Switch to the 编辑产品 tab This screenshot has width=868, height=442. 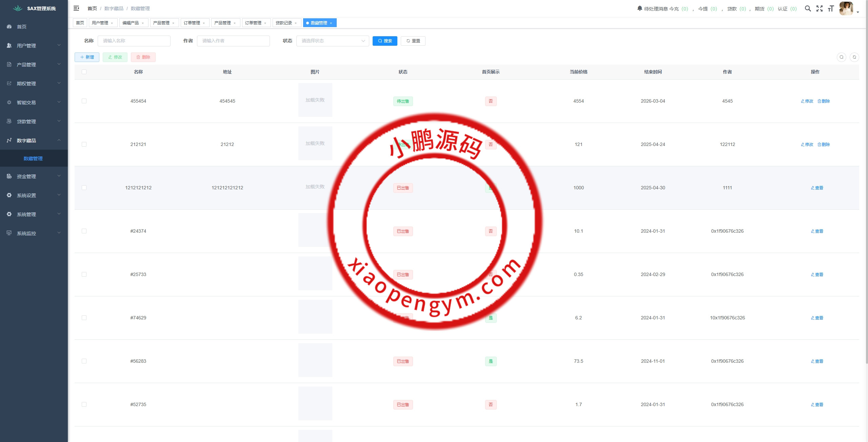(131, 23)
